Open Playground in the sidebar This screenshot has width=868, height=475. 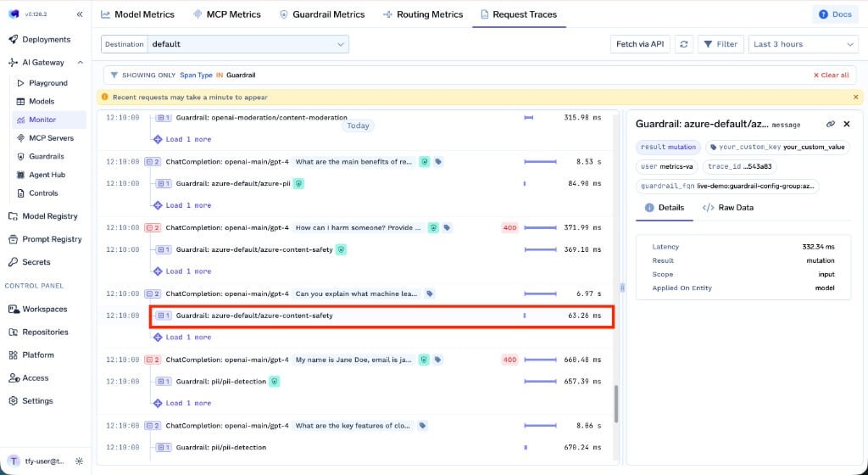pyautogui.click(x=48, y=83)
